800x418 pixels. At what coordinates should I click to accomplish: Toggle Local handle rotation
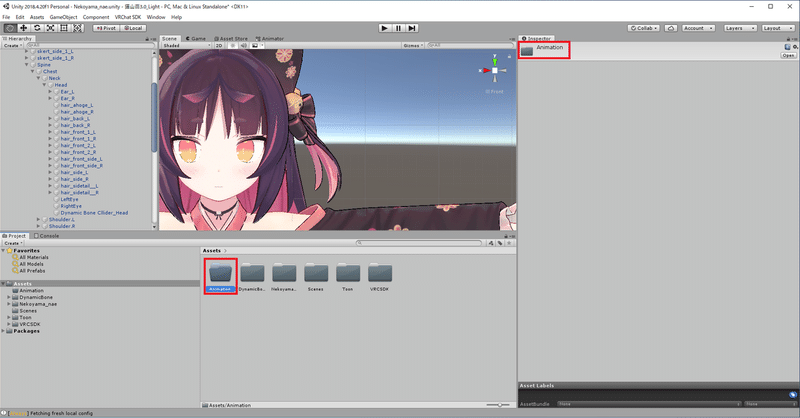point(134,28)
